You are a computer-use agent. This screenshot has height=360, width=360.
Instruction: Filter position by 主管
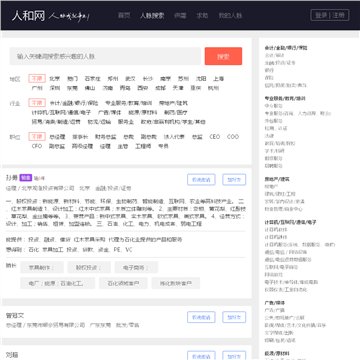[x=123, y=146]
